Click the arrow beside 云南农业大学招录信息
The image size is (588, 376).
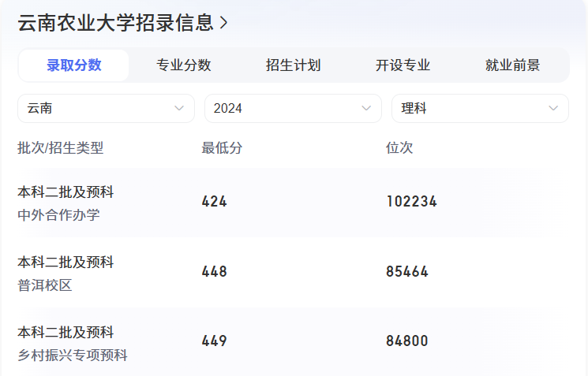(223, 23)
